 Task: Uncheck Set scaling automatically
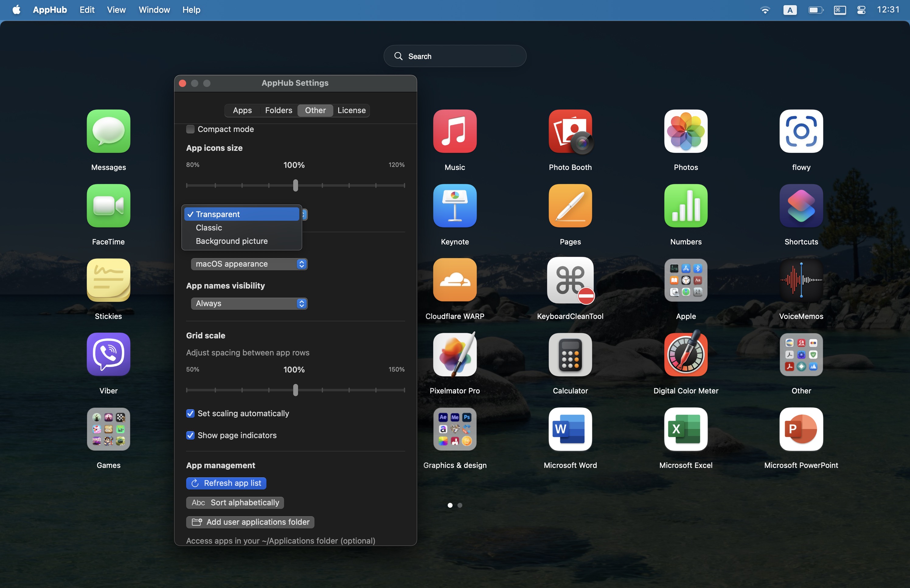click(190, 413)
